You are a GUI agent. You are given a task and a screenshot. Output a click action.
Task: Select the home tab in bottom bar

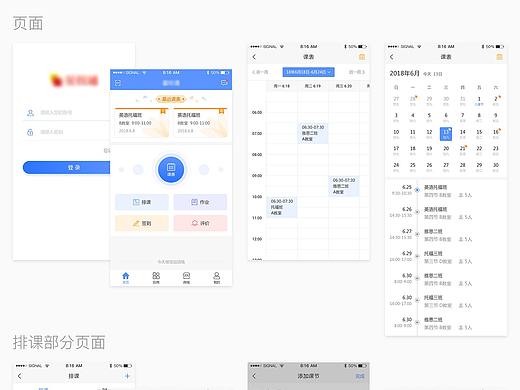[x=126, y=278]
